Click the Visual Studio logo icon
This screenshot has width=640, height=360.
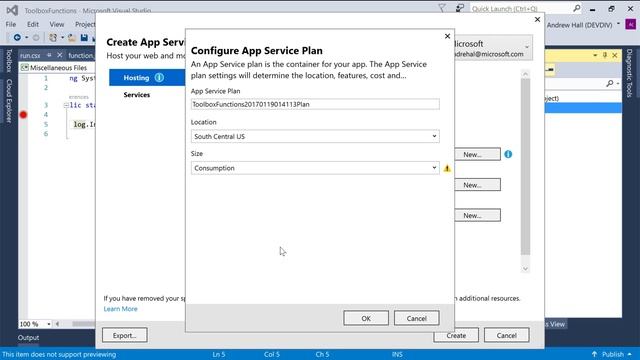tap(12, 10)
